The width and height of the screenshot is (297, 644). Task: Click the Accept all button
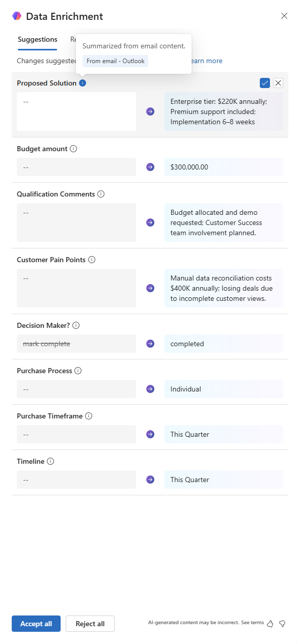pyautogui.click(x=36, y=624)
